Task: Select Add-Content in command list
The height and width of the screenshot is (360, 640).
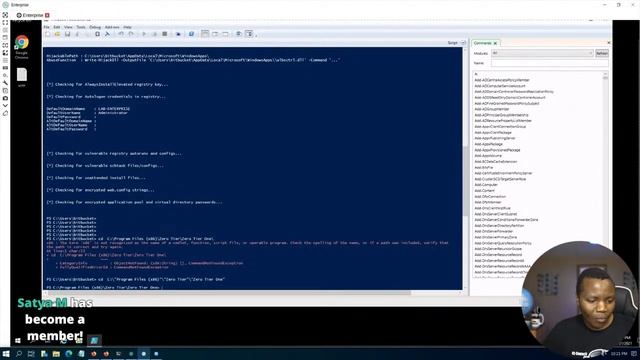Action: 484,191
